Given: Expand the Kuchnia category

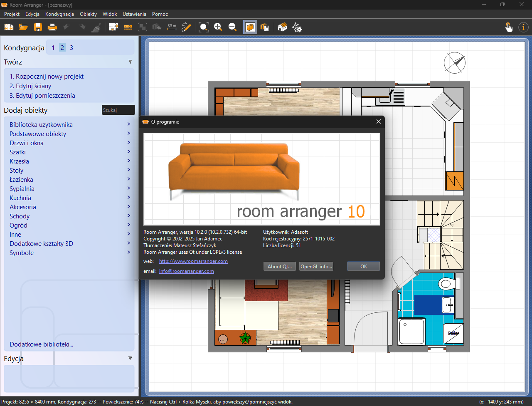Looking at the screenshot, I should tap(70, 198).
